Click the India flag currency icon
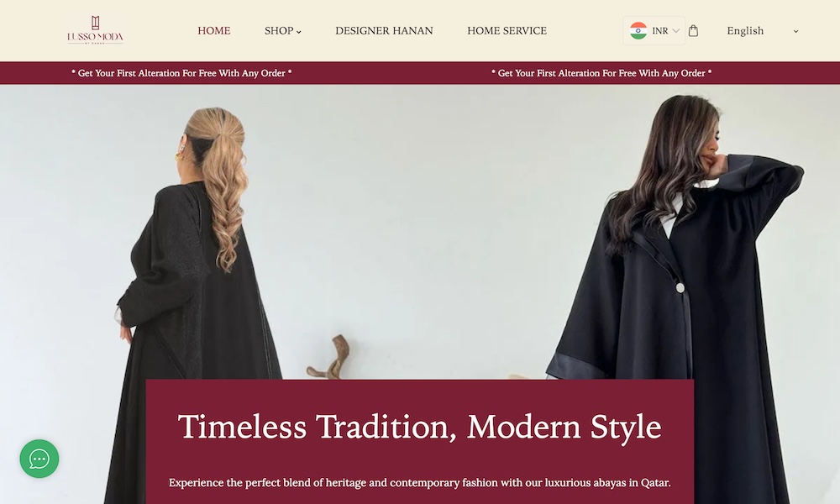 pos(638,30)
